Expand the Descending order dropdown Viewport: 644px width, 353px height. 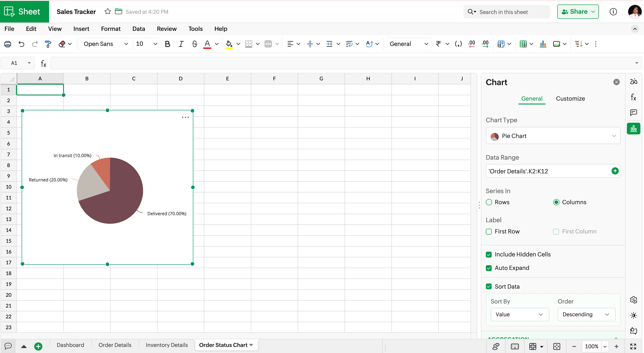click(x=586, y=314)
